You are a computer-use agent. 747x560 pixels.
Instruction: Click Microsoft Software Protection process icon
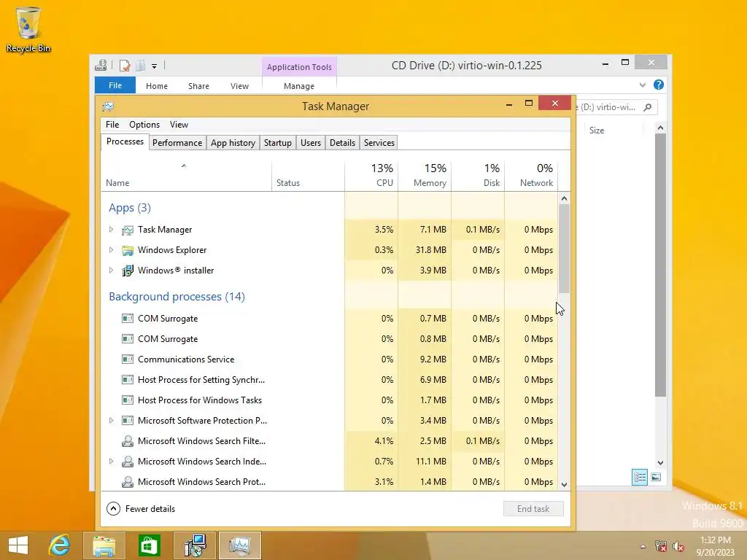pos(127,421)
